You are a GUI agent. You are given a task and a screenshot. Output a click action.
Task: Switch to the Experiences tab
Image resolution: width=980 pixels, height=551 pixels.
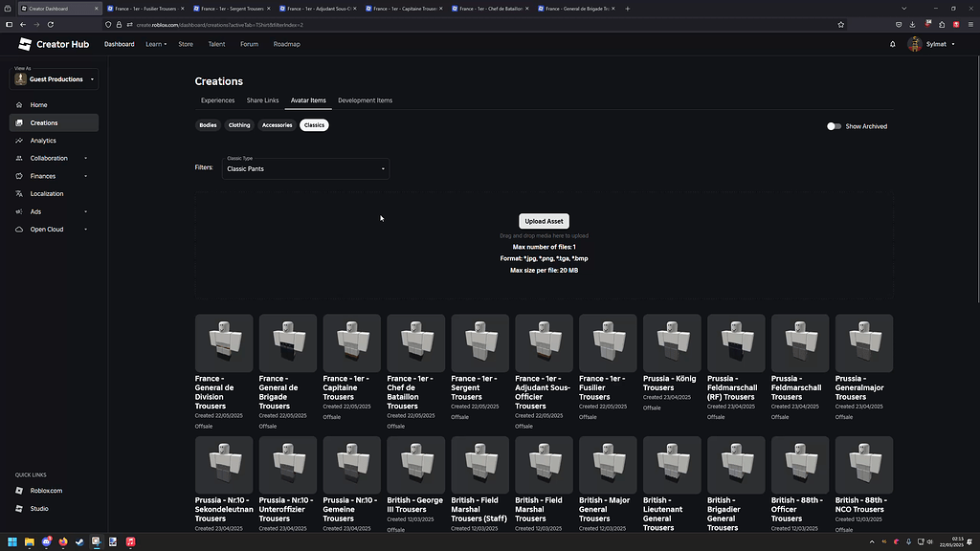[x=217, y=99]
